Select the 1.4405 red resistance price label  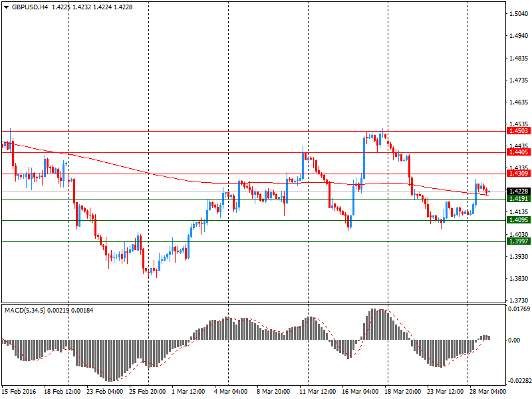pos(518,152)
